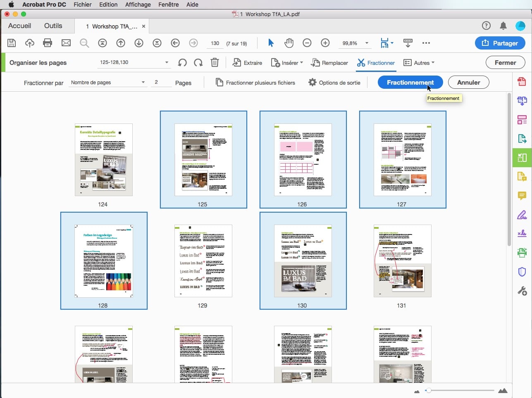Select page 124 thumbnail

coord(103,160)
